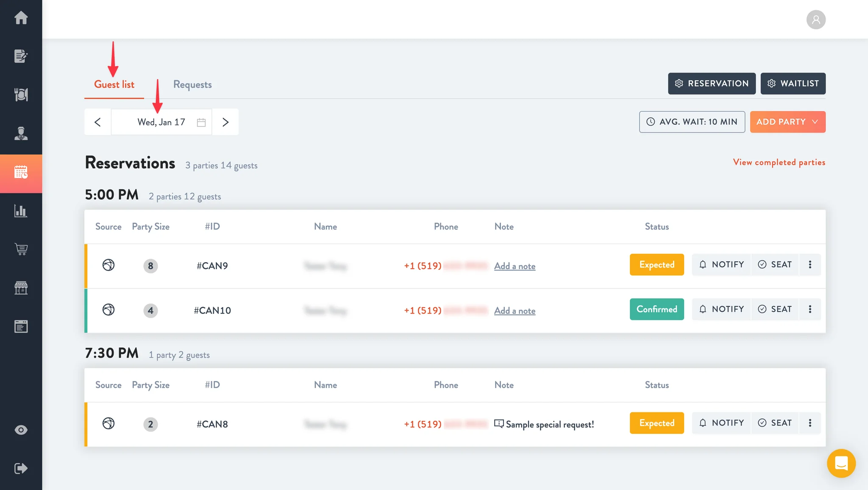
Task: Click the eye preview icon in sidebar
Action: 21,430
